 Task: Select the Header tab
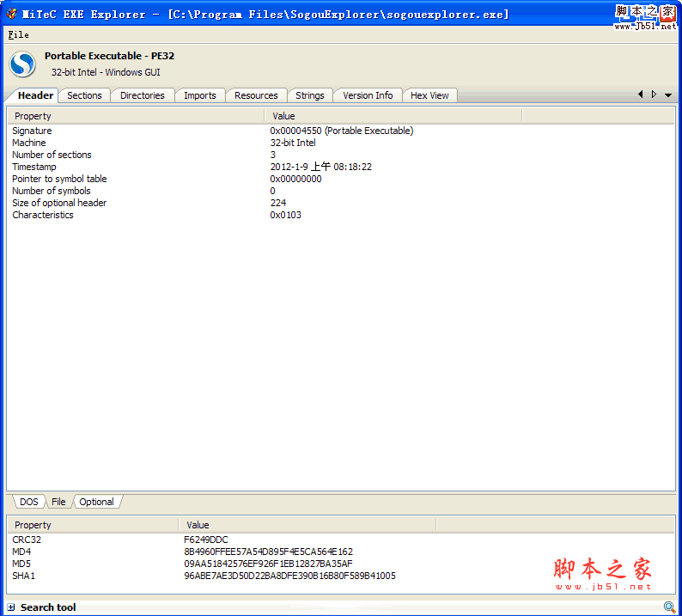click(35, 95)
